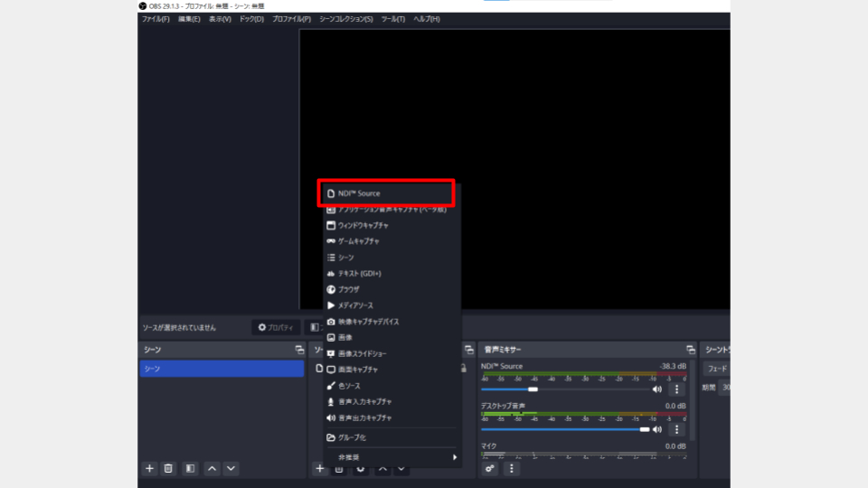Open NDI Source audio options menu
The width and height of the screenshot is (868, 488).
point(676,389)
